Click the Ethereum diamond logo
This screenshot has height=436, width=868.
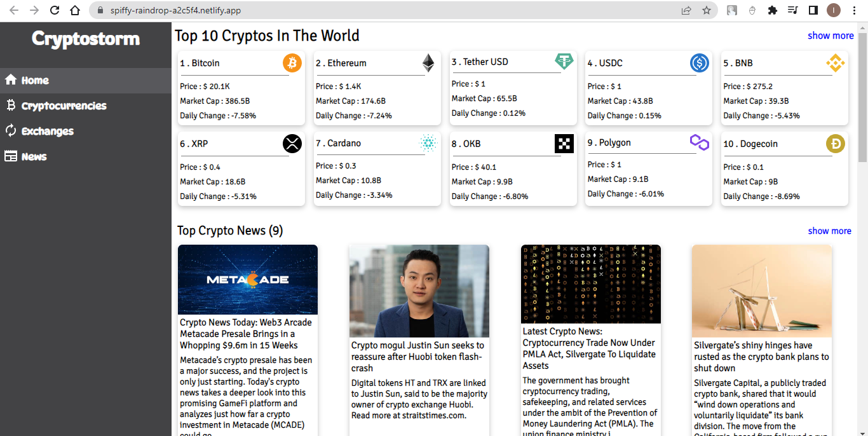[x=428, y=63]
